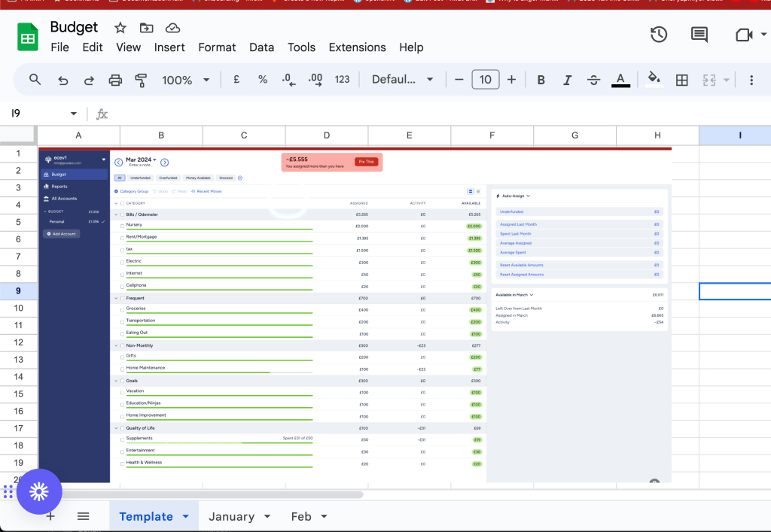This screenshot has width=771, height=532.
Task: Decrease font size with minus
Action: coord(459,80)
